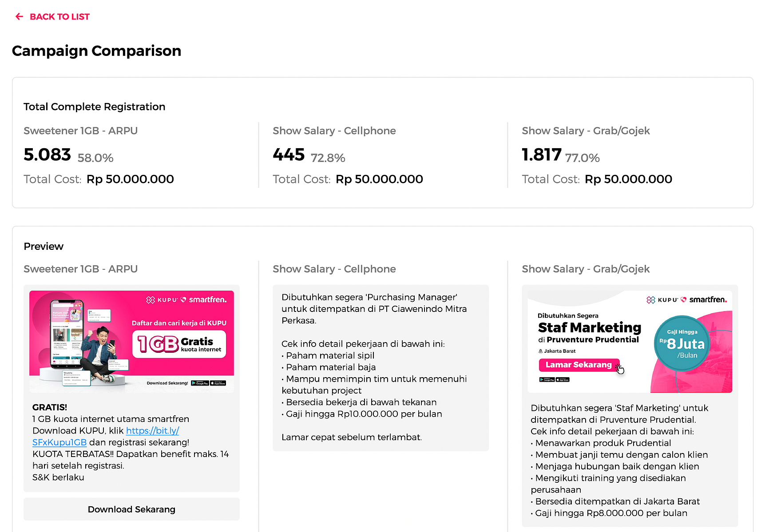Viewport: 773px width, 532px height.
Task: Open the bit.ly SFxKupu1GB link
Action: pos(106,437)
